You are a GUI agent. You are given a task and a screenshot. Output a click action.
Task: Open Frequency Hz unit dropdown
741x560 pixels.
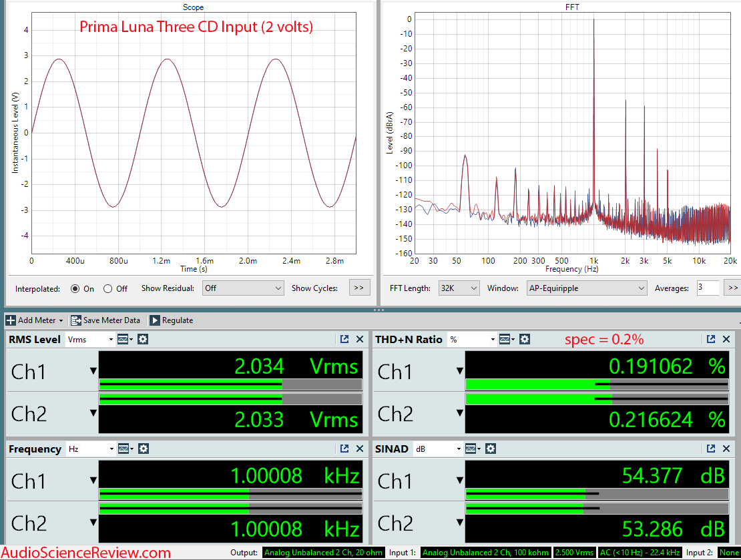pos(90,449)
